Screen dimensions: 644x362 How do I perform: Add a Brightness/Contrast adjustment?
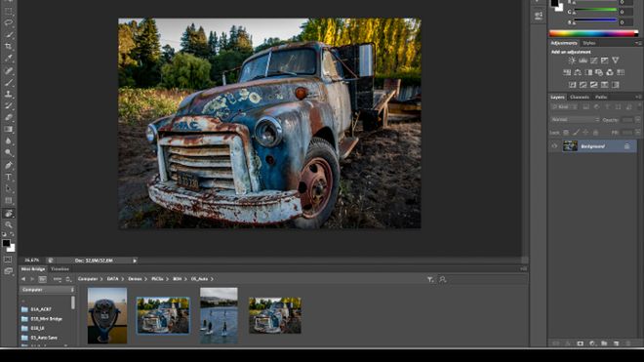[x=572, y=60]
